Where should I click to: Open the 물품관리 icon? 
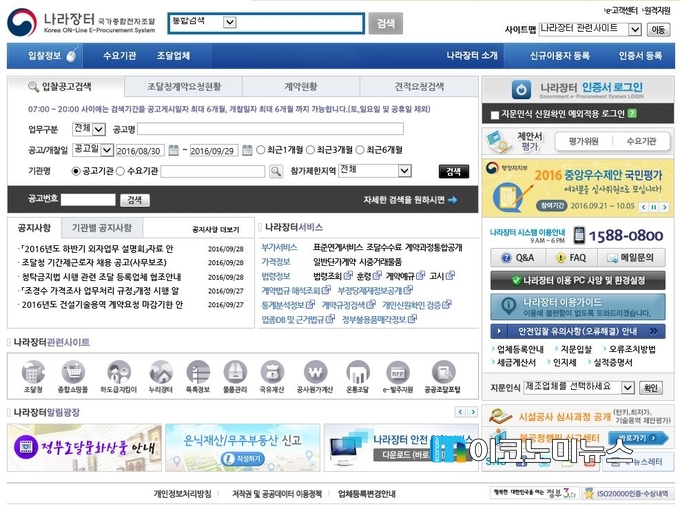235,372
